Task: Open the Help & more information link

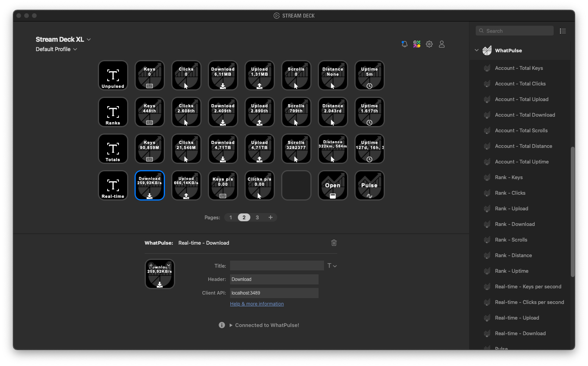Action: (x=257, y=304)
